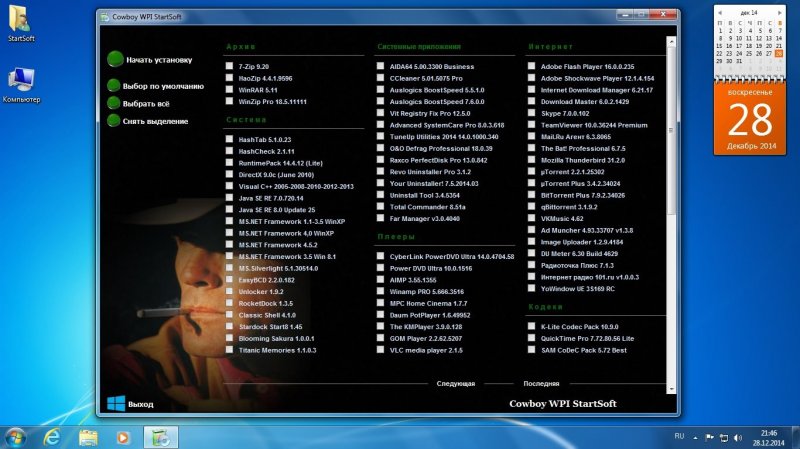This screenshot has width=800, height=449.
Task: Check the Unlocker 1.9.2 checkbox
Action: (229, 291)
